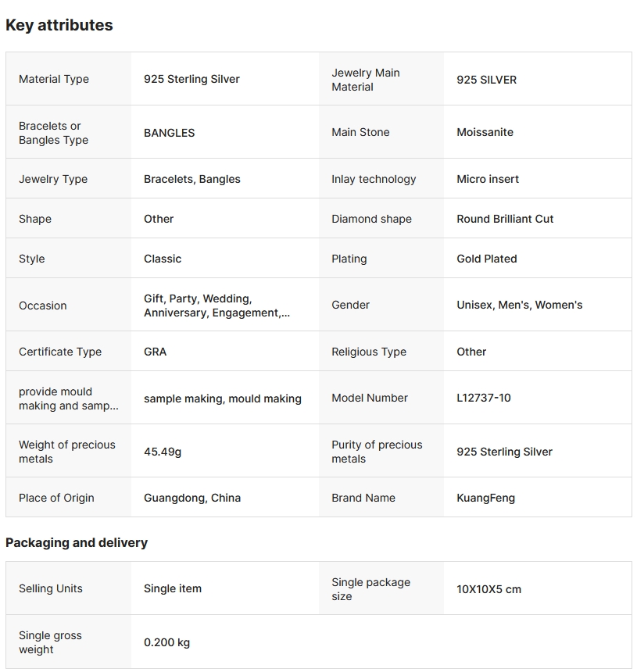Click the model number L12737-10
This screenshot has width=637, height=672.
pyautogui.click(x=483, y=398)
